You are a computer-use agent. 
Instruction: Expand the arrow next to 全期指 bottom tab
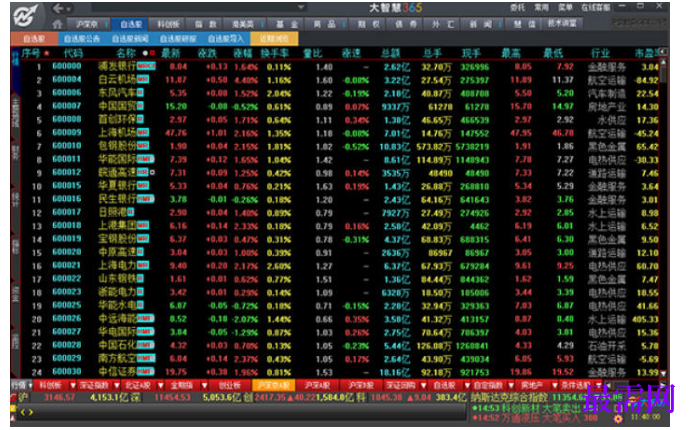204,386
